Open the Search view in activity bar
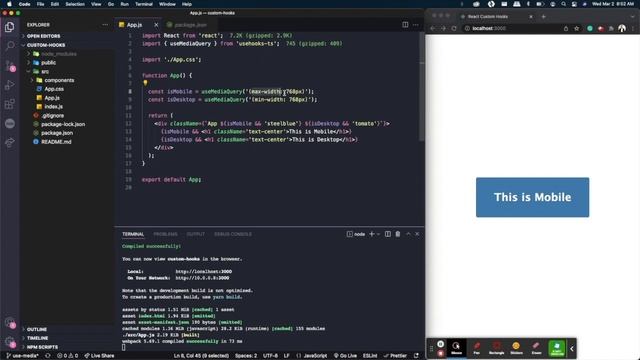 [x=10, y=46]
